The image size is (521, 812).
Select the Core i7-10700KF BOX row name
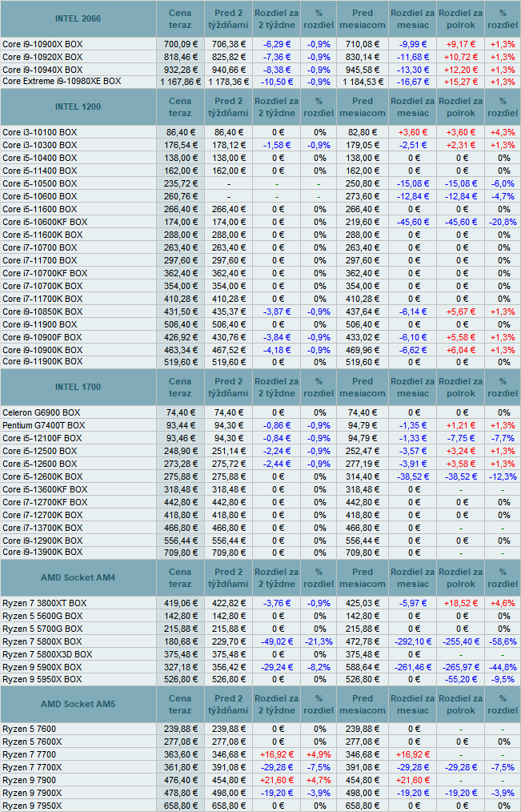[x=45, y=273]
